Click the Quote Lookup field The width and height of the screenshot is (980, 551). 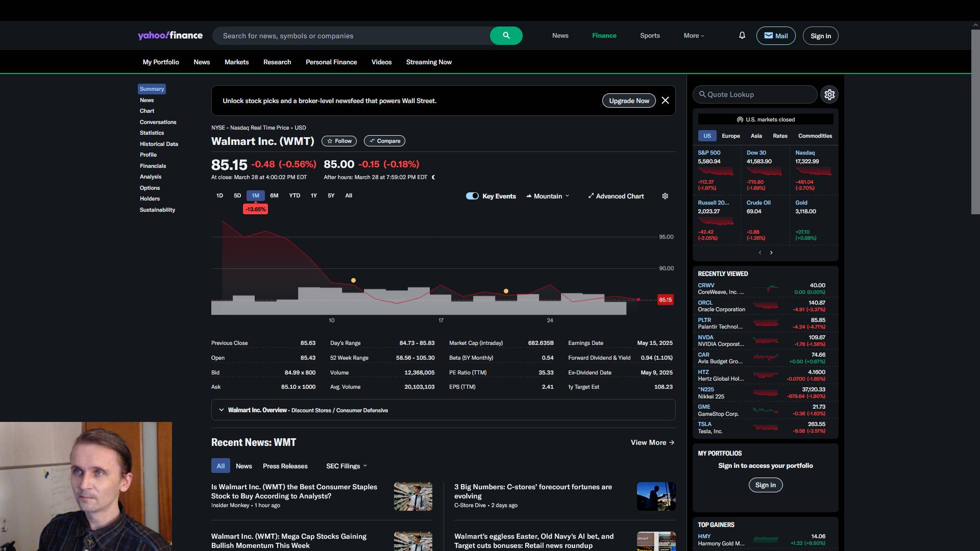tap(755, 94)
